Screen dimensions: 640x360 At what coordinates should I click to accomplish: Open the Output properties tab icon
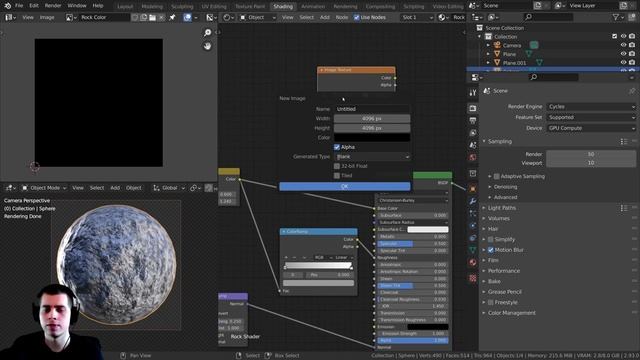coord(473,120)
